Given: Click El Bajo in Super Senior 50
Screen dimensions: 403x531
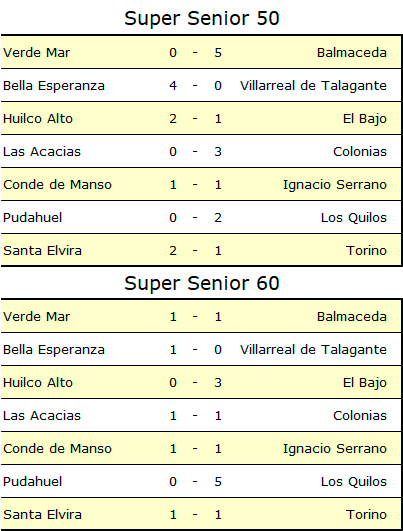Looking at the screenshot, I should click(x=365, y=119).
